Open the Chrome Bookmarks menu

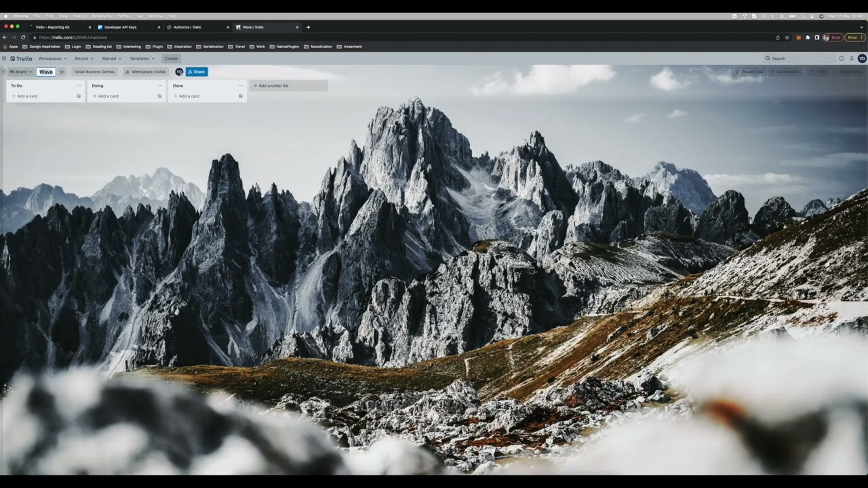[x=102, y=16]
